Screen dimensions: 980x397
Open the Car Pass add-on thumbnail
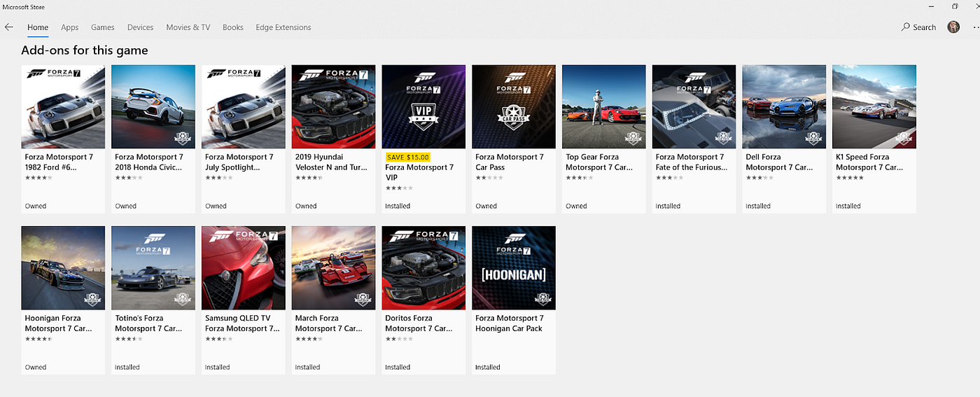pyautogui.click(x=514, y=106)
